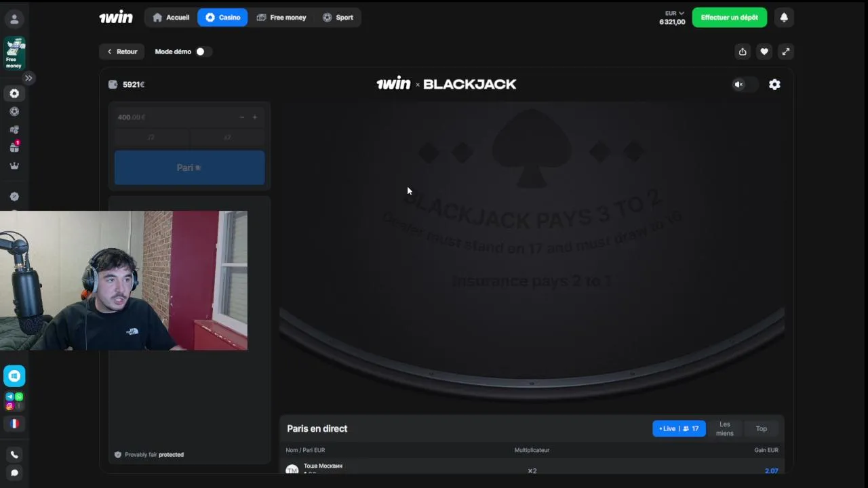The height and width of the screenshot is (488, 868).
Task: Add game to favorites heart icon
Action: pyautogui.click(x=764, y=52)
